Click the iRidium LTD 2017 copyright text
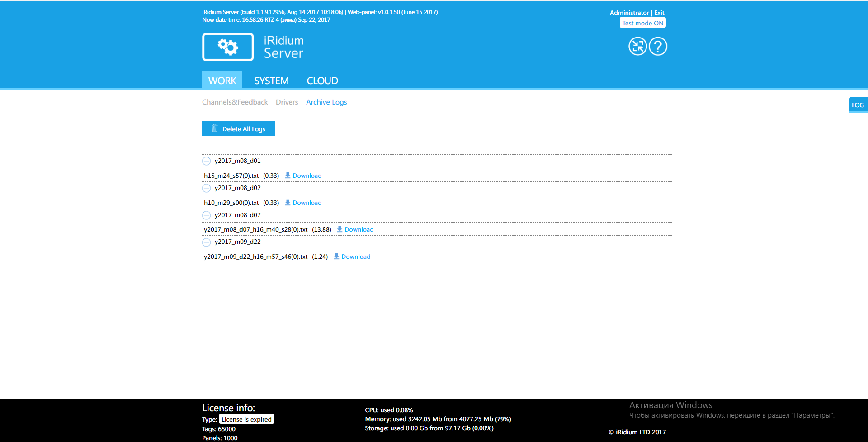The height and width of the screenshot is (442, 868). (637, 432)
